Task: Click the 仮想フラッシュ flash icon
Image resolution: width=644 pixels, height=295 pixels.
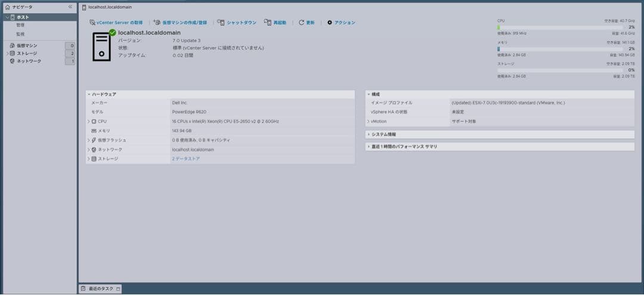Action: (x=94, y=140)
